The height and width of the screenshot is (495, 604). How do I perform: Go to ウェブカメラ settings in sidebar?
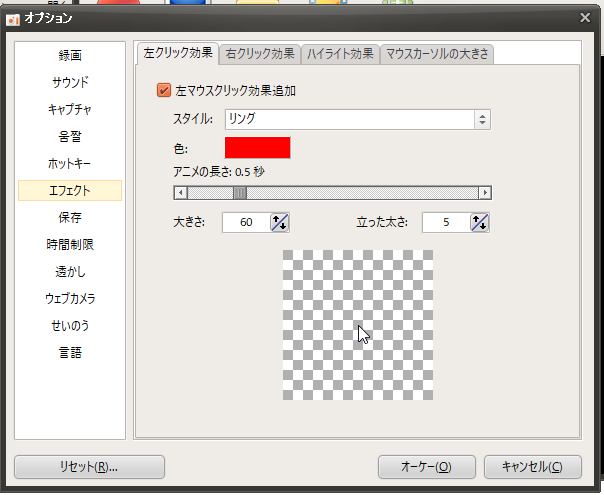(70, 298)
